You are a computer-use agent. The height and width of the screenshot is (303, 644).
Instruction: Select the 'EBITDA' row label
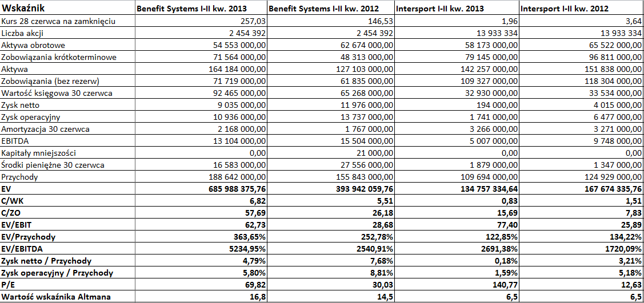[x=67, y=142]
